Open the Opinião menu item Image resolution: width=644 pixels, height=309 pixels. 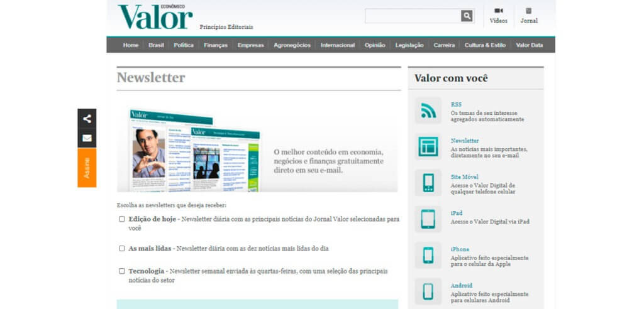[375, 45]
